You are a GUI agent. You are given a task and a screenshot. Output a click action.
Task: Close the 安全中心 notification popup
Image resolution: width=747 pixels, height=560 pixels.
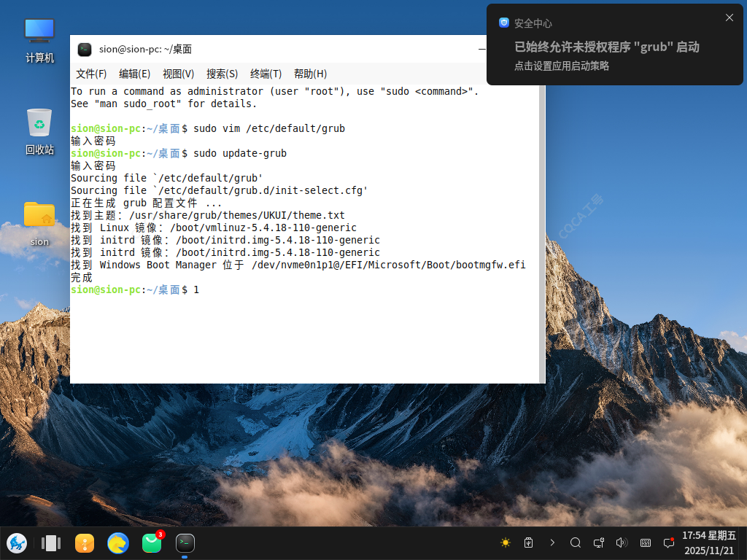(729, 17)
